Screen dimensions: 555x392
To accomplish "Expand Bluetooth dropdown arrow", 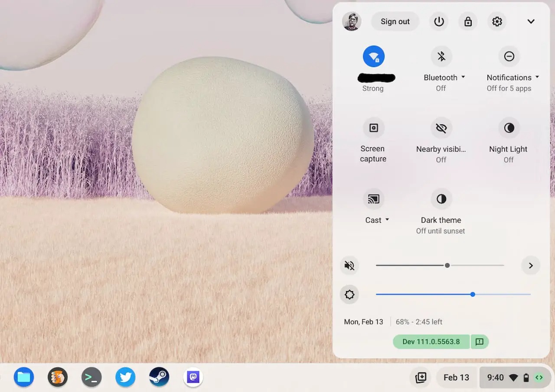I will coord(463,77).
